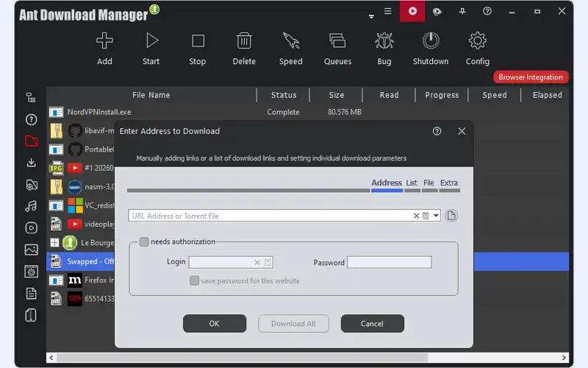
Task: Select the category tree sidebar icon
Action: pos(31,98)
